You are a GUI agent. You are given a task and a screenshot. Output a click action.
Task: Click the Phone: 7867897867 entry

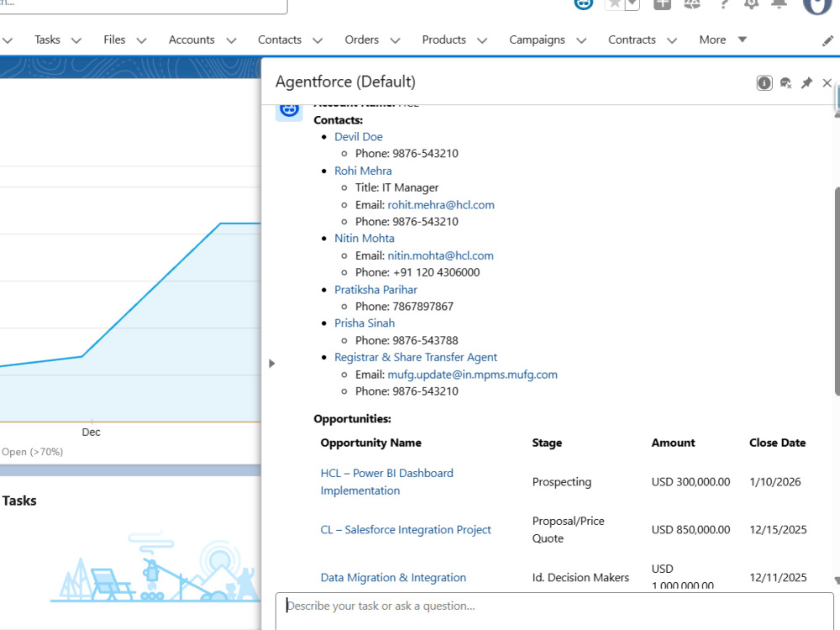404,307
